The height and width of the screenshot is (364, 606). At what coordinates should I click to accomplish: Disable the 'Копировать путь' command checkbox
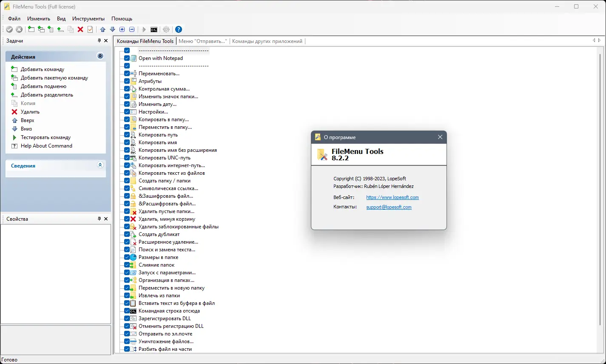(x=127, y=134)
